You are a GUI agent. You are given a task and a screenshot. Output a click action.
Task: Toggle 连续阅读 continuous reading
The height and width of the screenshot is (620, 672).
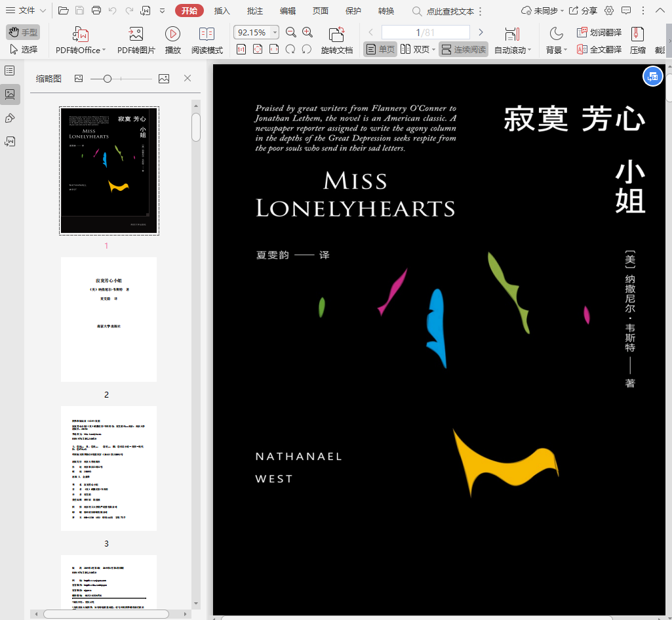pos(463,49)
